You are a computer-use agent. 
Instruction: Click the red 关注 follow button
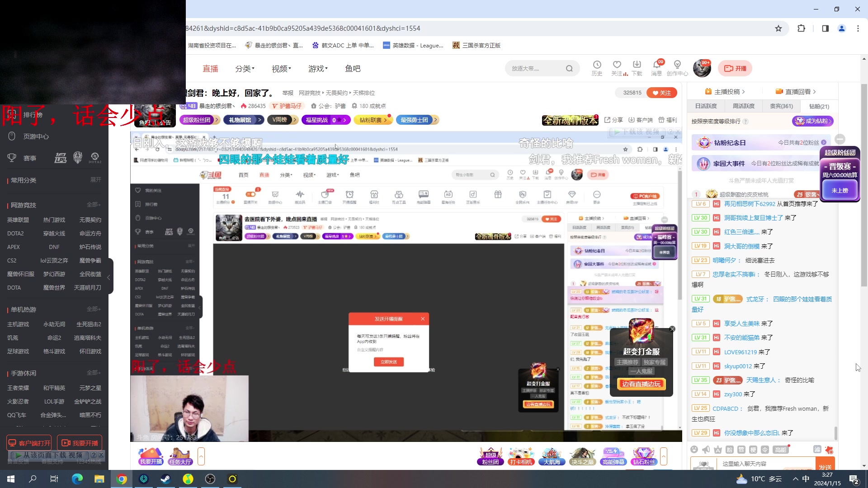click(x=661, y=92)
